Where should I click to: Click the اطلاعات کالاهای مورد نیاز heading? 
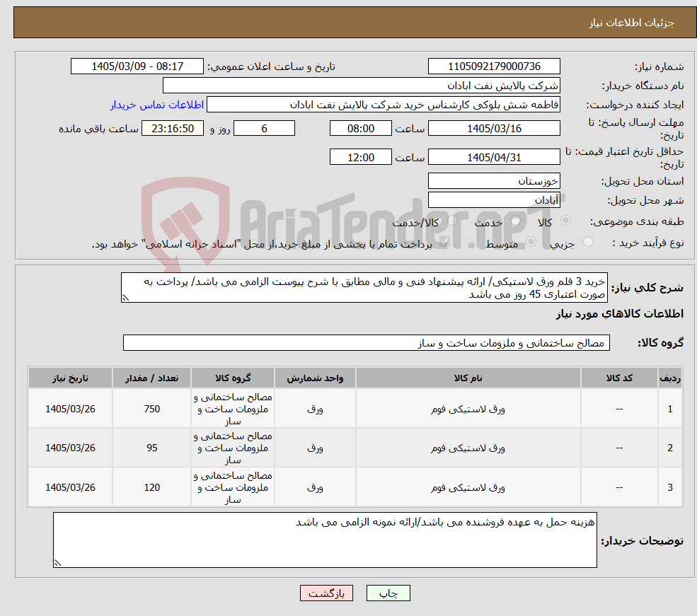click(619, 314)
